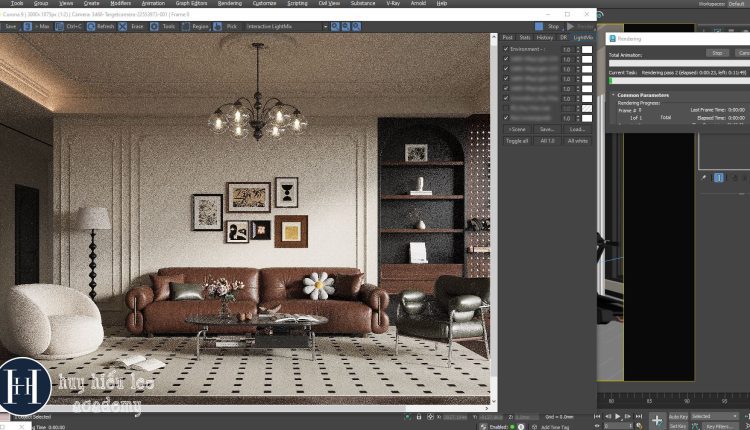This screenshot has height=430, width=750.
Task: Click the Add Time Tag icon
Action: click(x=535, y=427)
